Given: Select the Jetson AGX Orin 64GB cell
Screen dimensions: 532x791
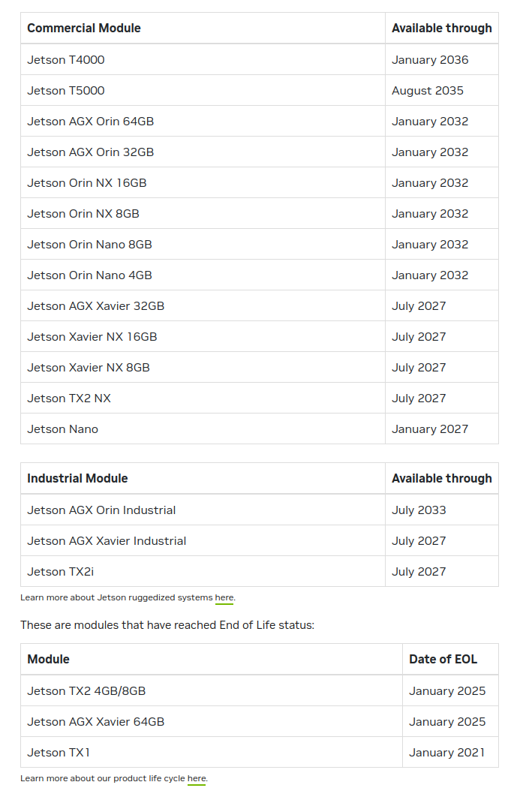Looking at the screenshot, I should (x=203, y=121).
